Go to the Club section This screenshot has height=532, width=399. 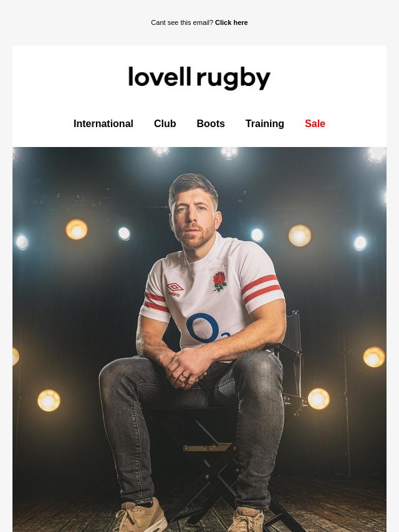click(x=165, y=123)
